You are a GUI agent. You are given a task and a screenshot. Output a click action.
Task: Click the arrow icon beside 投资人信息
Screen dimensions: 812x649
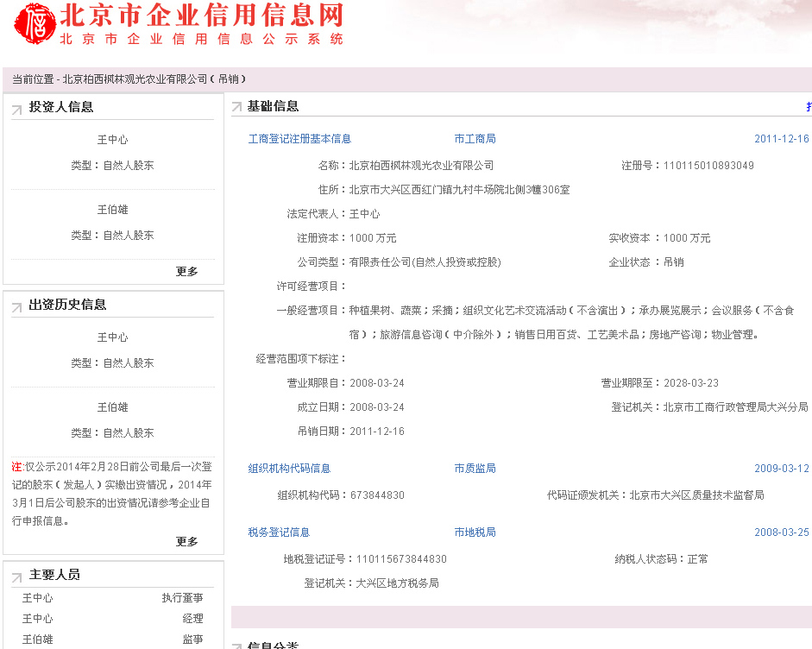(x=17, y=110)
